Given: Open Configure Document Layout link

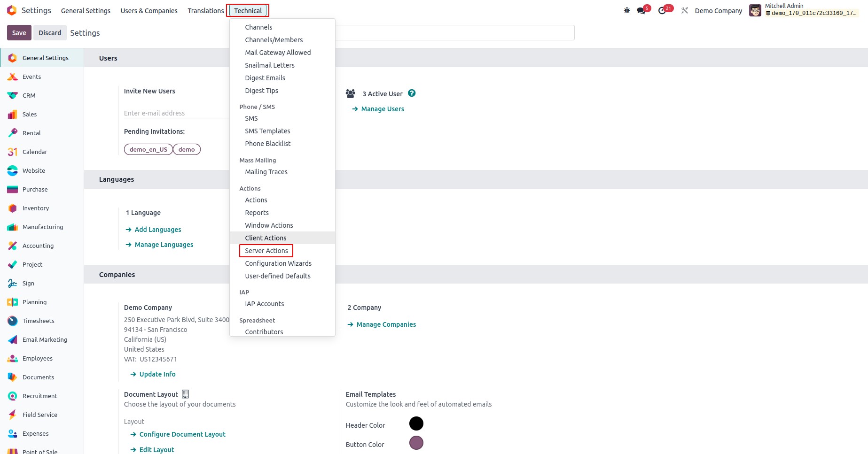Looking at the screenshot, I should point(178,434).
